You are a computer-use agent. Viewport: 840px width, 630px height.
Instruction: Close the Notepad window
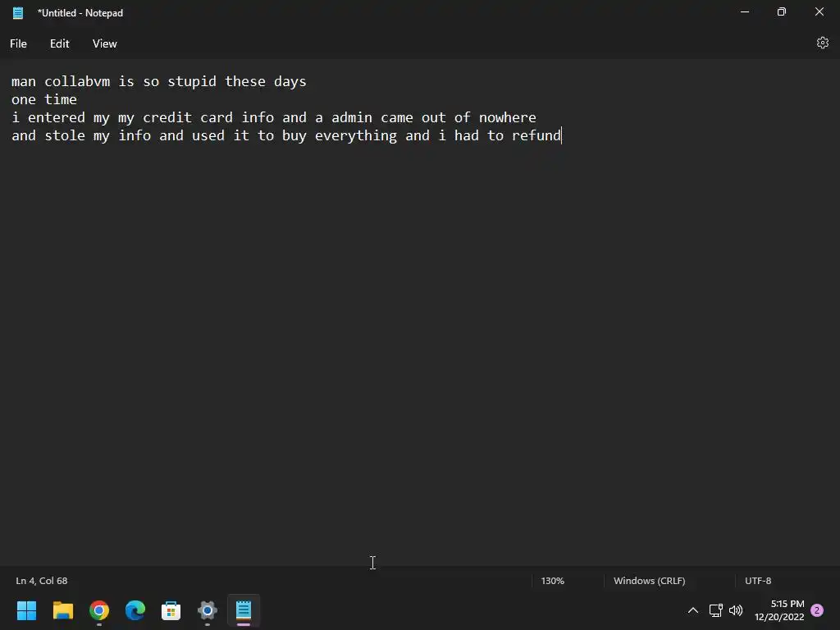[819, 11]
